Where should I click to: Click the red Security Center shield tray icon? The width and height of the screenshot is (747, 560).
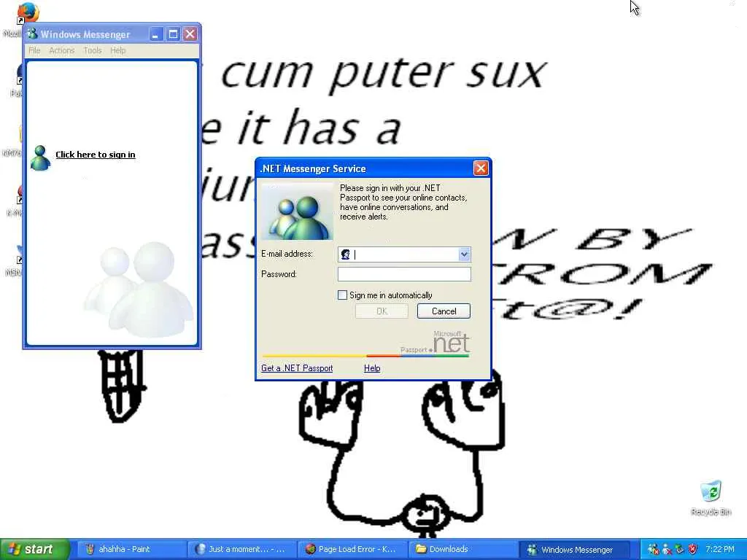pos(693,549)
